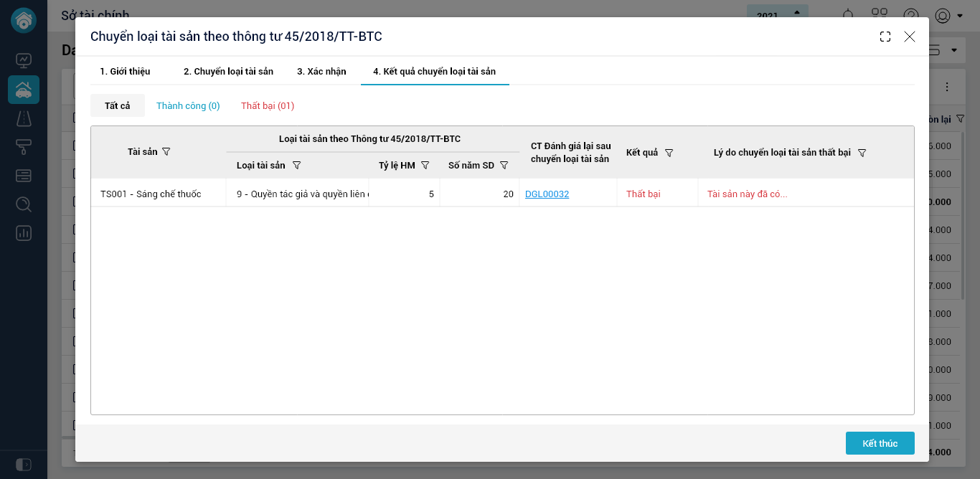Image resolution: width=980 pixels, height=479 pixels.
Task: Click the help question mark icon in header
Action: pos(911,15)
